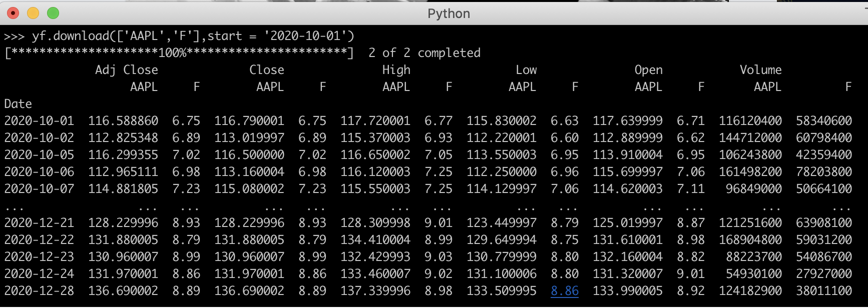
Task: Click the High value 115.370003
Action: (x=375, y=138)
